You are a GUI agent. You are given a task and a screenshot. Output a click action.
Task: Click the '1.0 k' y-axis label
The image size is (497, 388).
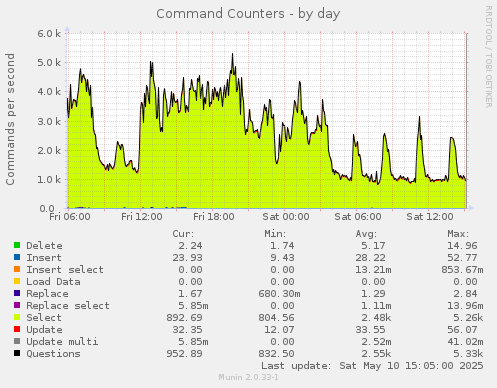tap(49, 179)
